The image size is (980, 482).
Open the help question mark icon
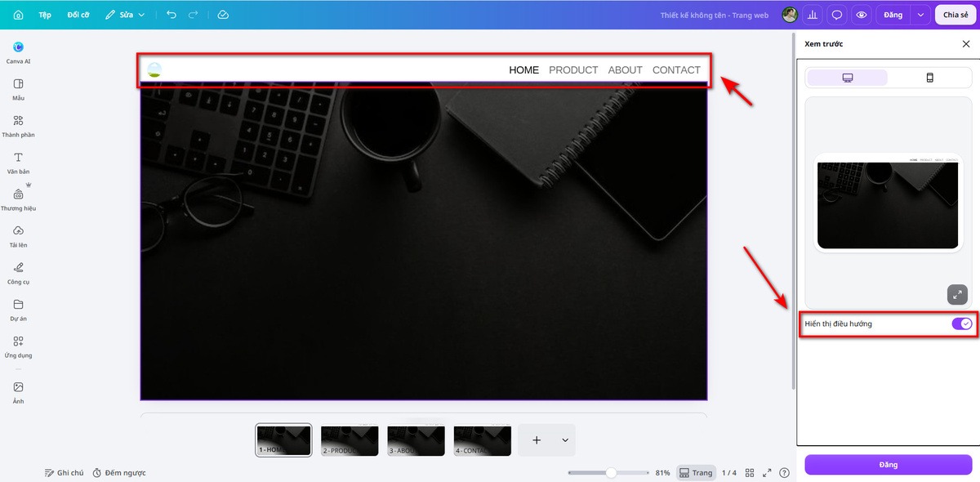(785, 473)
